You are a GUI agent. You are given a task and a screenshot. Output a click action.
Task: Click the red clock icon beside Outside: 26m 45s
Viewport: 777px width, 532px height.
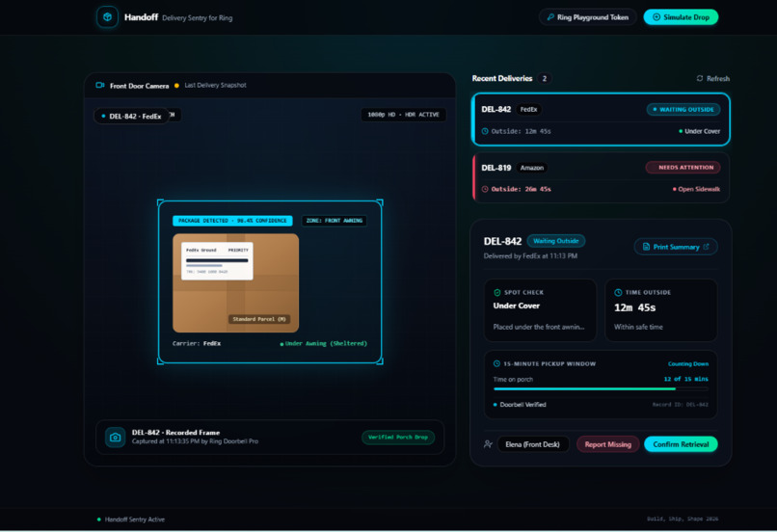485,189
